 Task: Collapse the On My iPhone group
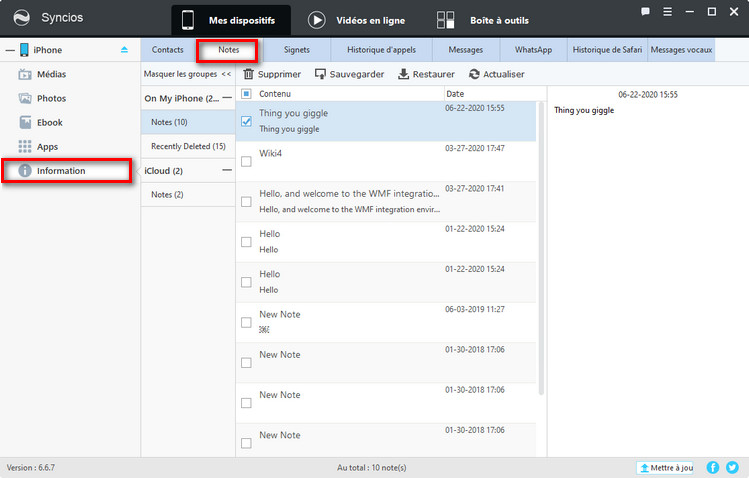[x=227, y=98]
